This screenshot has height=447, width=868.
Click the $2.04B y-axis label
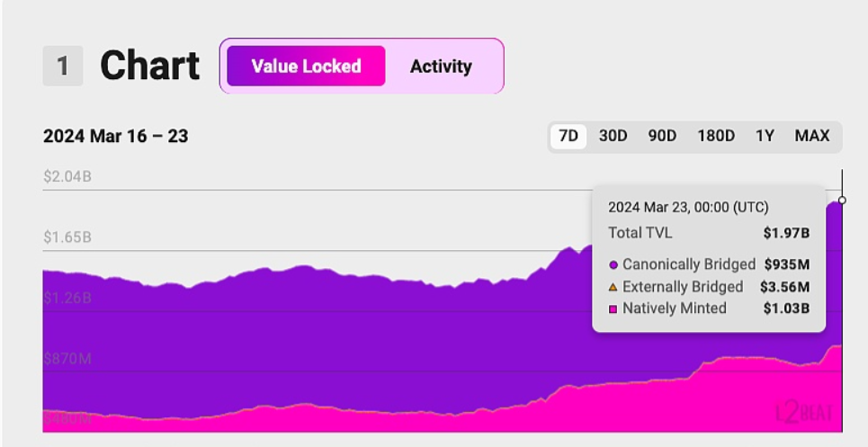click(x=67, y=176)
